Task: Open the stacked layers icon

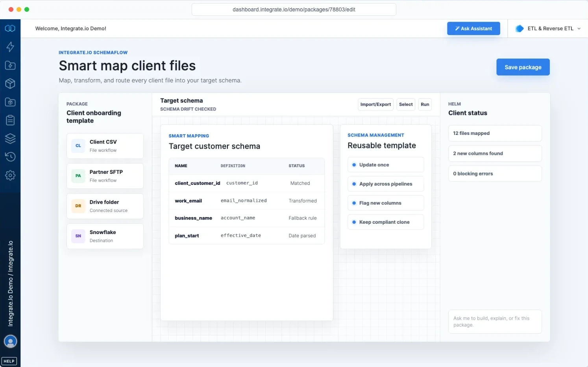Action: coord(10,138)
